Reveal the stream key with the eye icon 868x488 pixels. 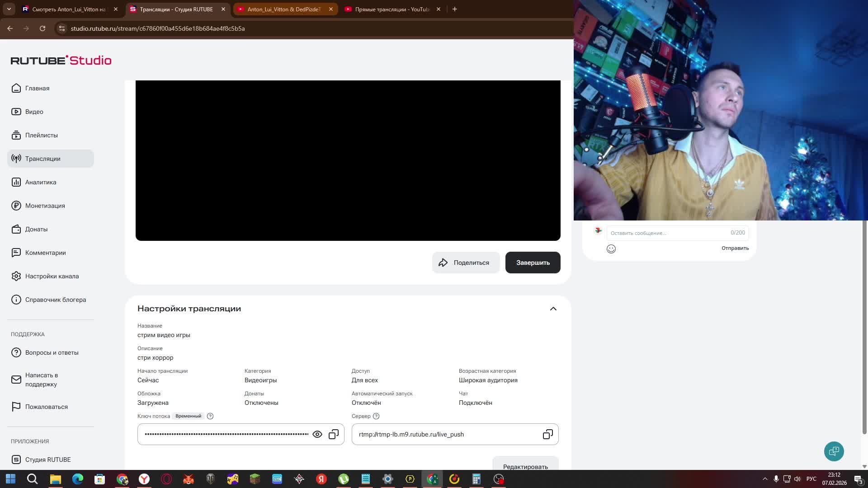pos(317,434)
